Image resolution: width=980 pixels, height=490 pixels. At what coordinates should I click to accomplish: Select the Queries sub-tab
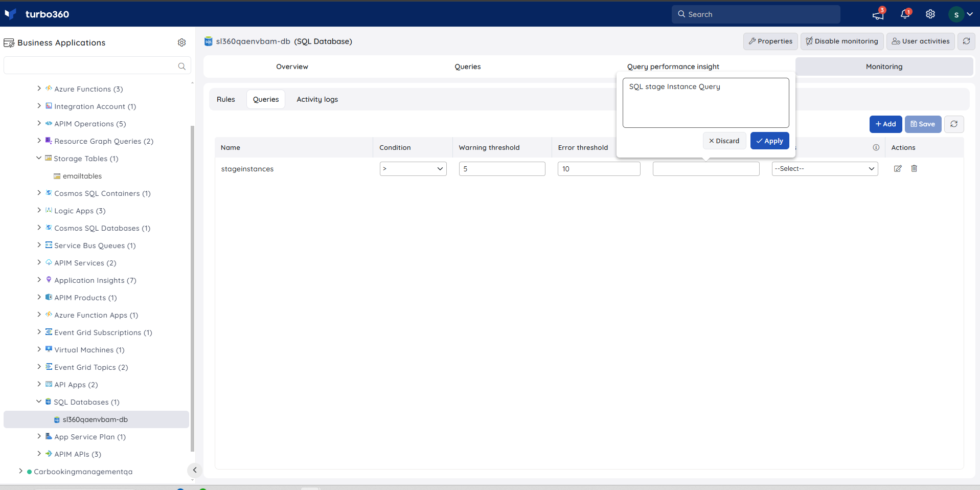[266, 99]
